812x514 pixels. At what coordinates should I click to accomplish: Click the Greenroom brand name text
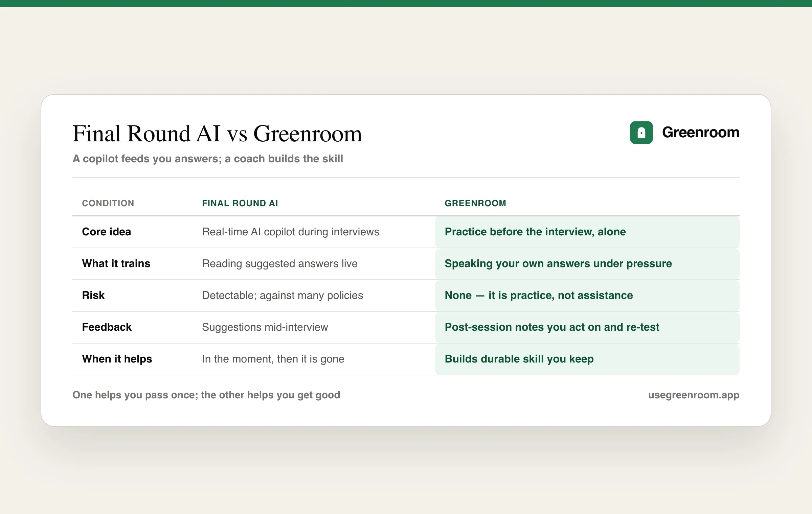(700, 132)
